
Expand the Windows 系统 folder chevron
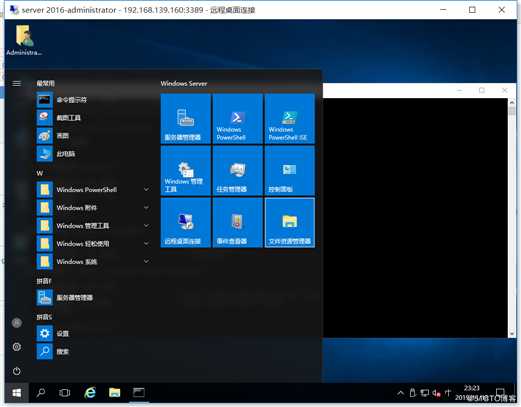point(146,261)
